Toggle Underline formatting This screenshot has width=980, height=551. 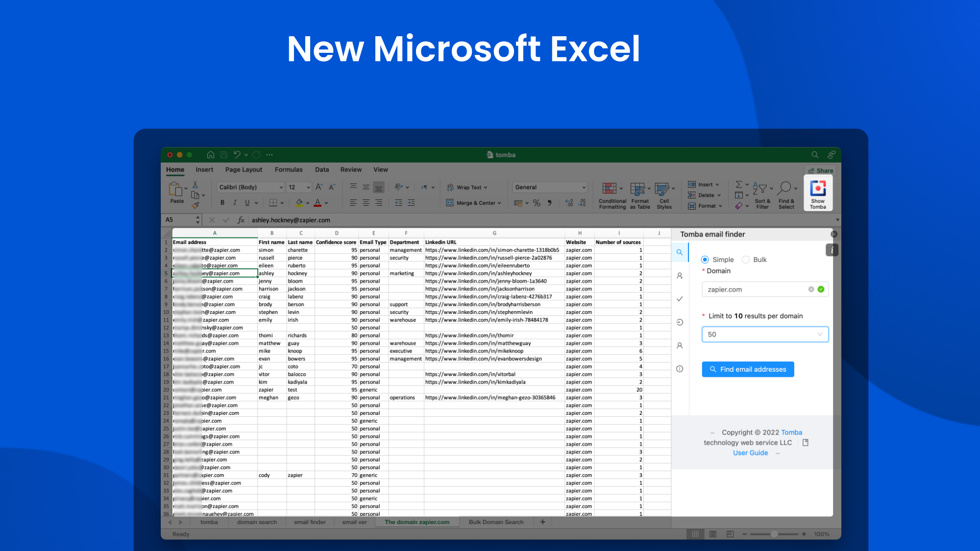[247, 203]
